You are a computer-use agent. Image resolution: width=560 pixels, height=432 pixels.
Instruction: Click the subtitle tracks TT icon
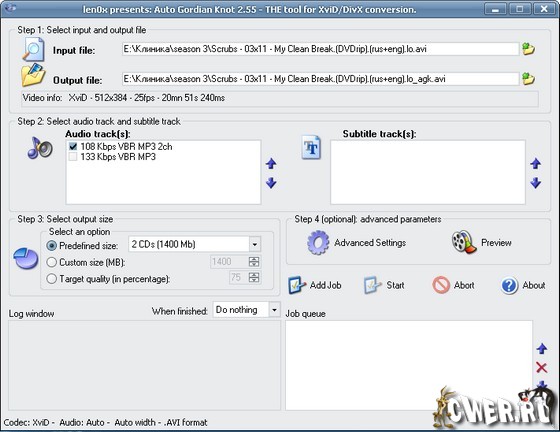tap(311, 147)
